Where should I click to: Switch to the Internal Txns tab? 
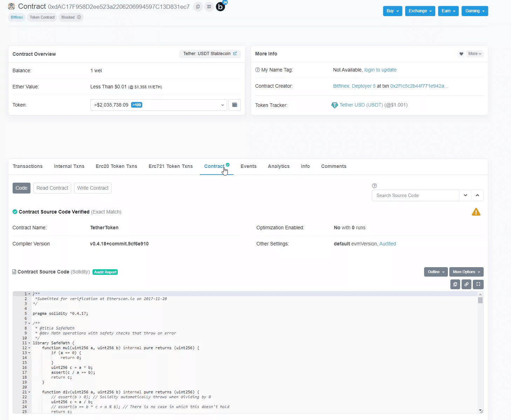(x=69, y=167)
